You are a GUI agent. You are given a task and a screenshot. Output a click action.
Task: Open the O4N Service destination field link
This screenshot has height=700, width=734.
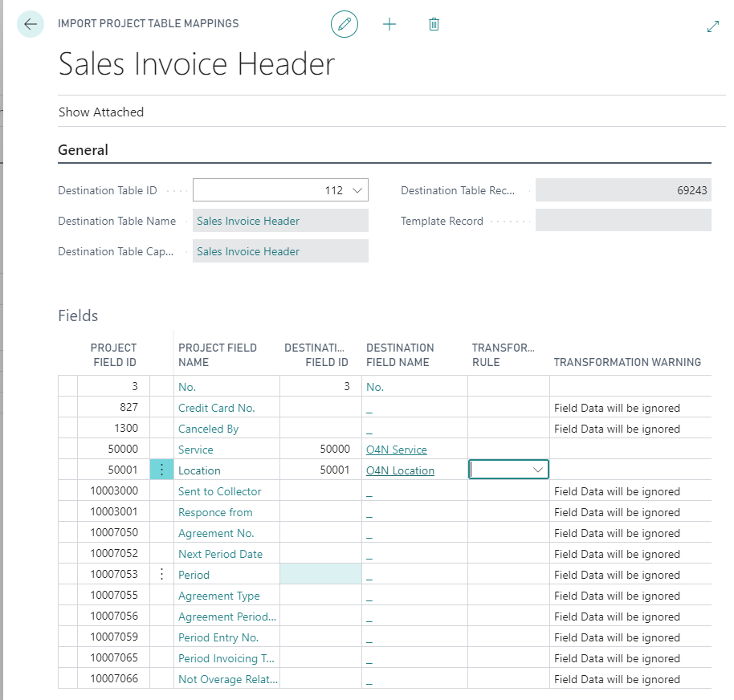coord(396,450)
